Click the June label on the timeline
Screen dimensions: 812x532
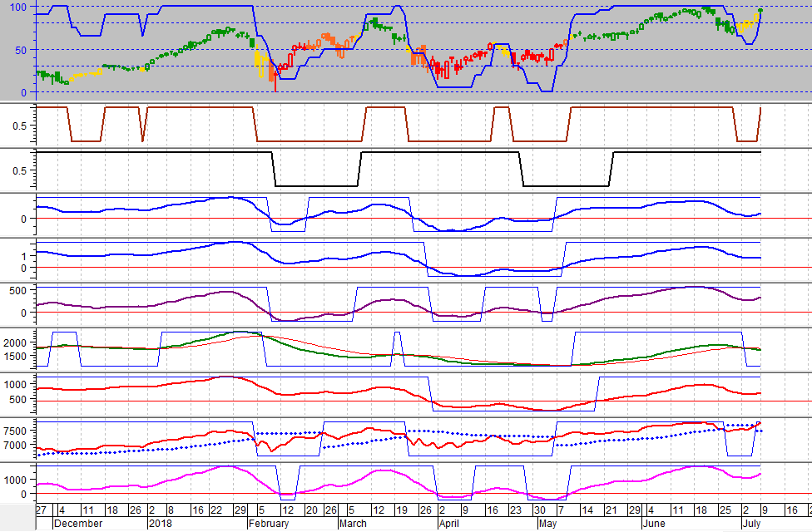pyautogui.click(x=656, y=524)
